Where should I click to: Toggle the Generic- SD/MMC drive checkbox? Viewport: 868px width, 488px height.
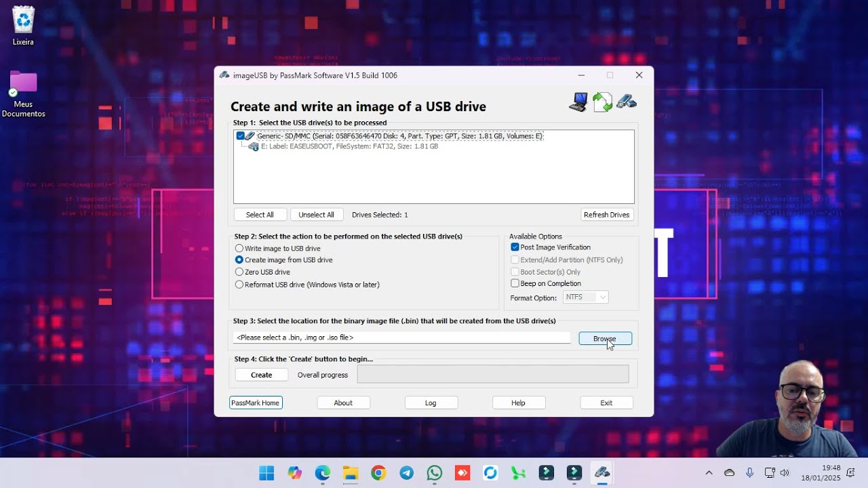pos(241,136)
